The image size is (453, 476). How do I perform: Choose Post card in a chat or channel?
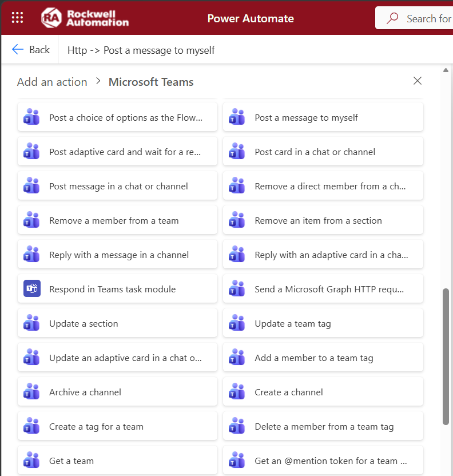pyautogui.click(x=323, y=152)
